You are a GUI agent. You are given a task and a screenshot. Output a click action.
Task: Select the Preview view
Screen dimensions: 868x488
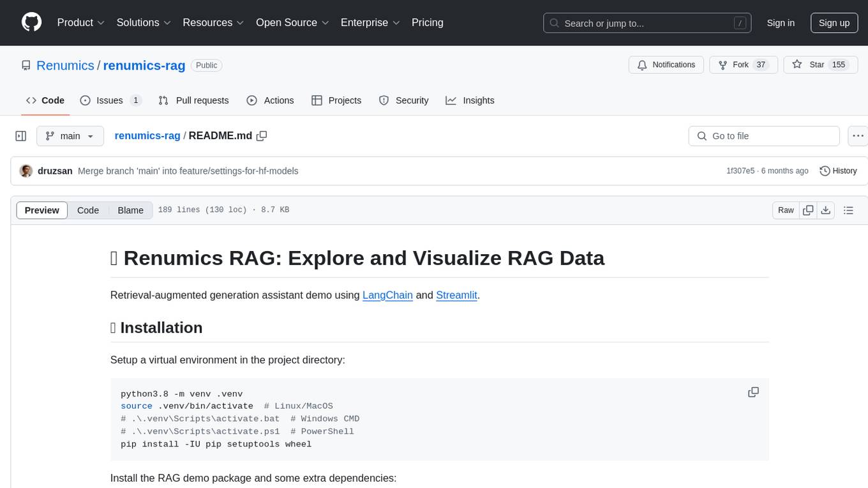pyautogui.click(x=42, y=210)
